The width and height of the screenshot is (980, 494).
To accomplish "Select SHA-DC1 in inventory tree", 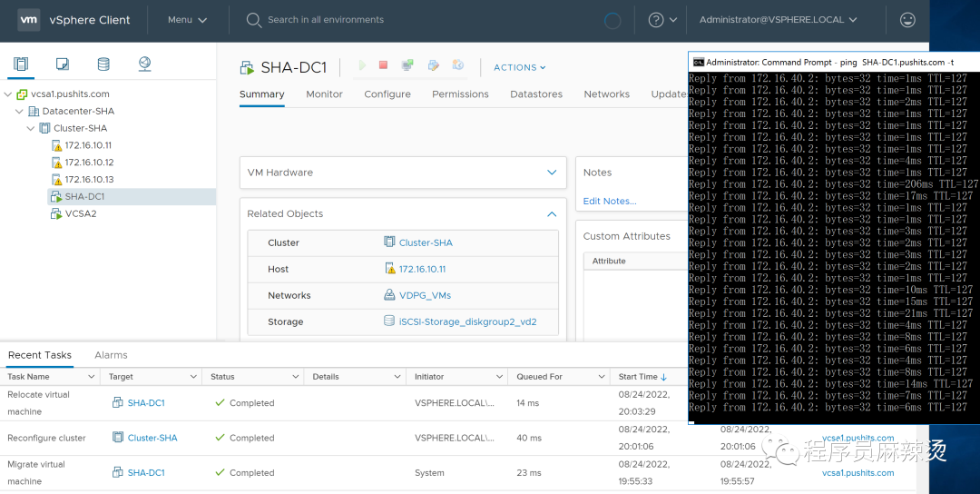I will [85, 196].
